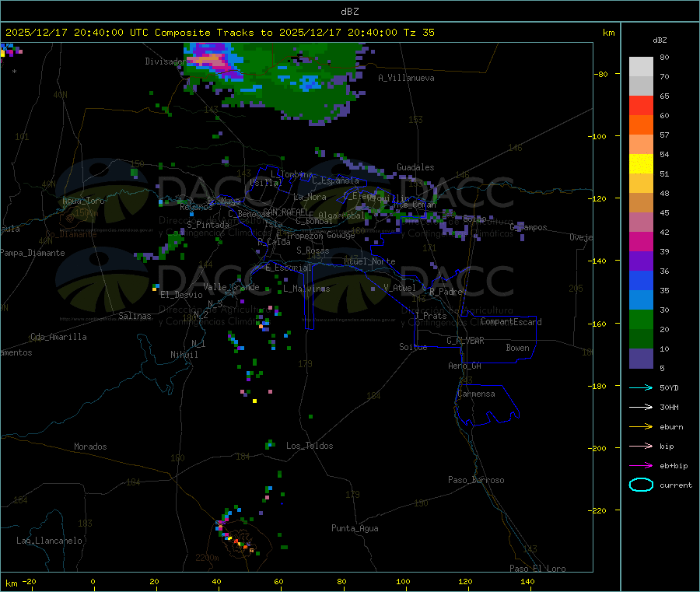Click the pink bip arrow legend icon

(641, 446)
